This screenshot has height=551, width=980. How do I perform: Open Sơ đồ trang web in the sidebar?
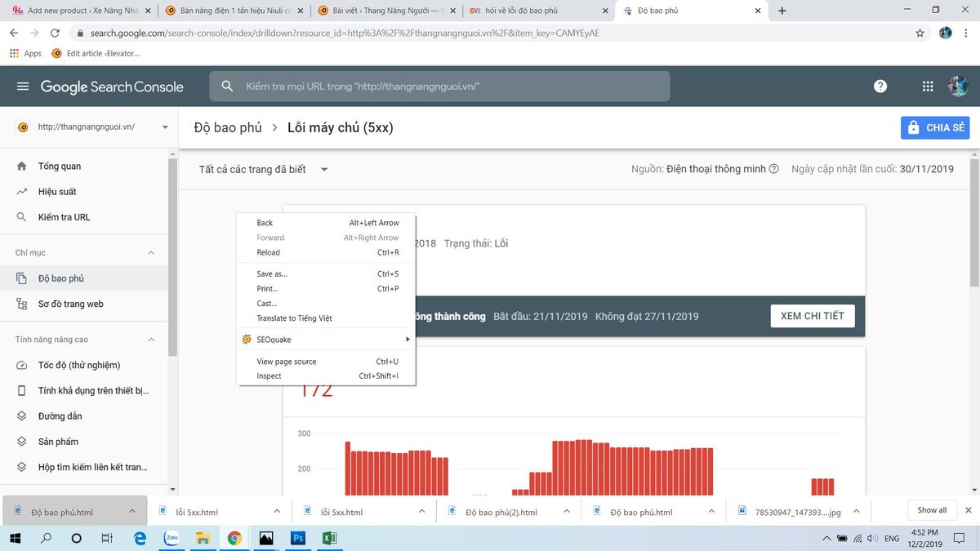pos(70,304)
